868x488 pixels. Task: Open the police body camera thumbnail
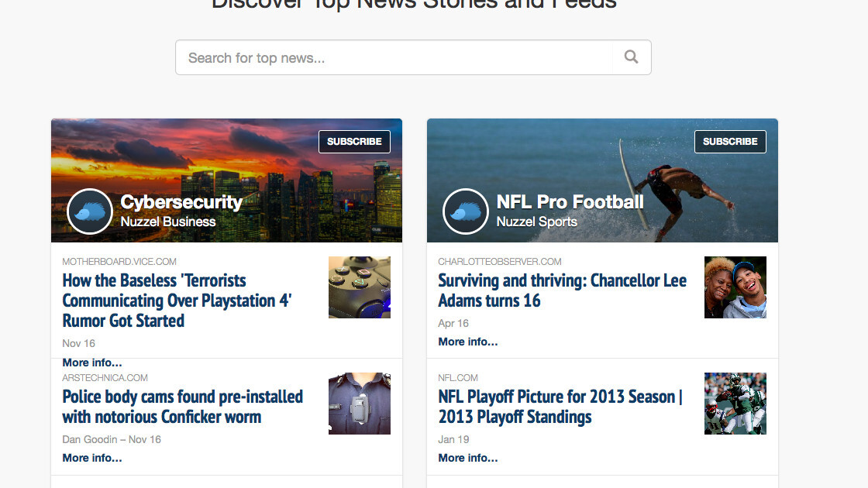click(360, 404)
